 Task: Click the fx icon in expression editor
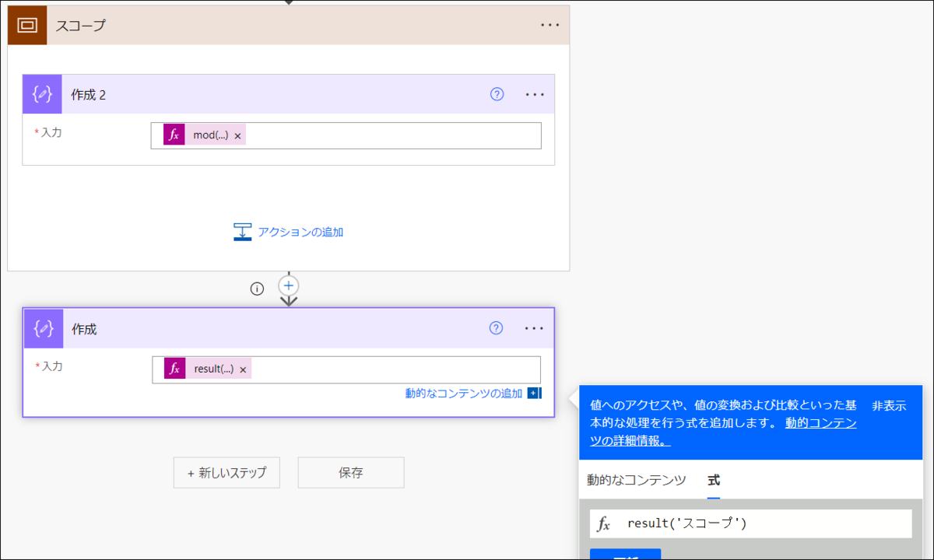click(x=604, y=523)
